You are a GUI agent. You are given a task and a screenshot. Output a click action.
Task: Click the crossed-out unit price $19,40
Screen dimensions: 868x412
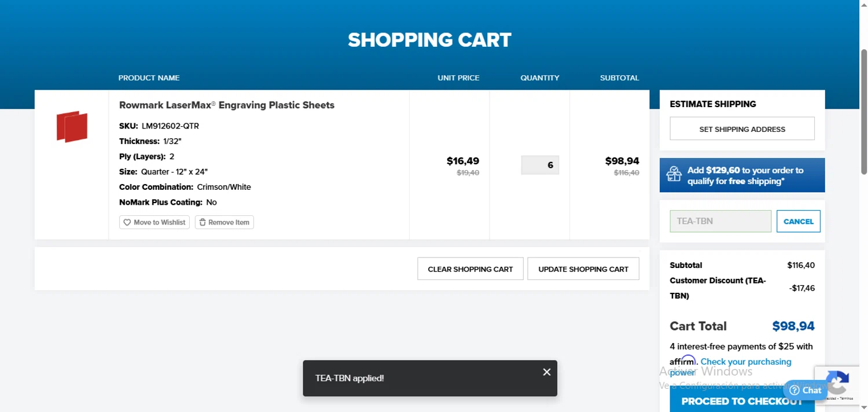click(468, 172)
